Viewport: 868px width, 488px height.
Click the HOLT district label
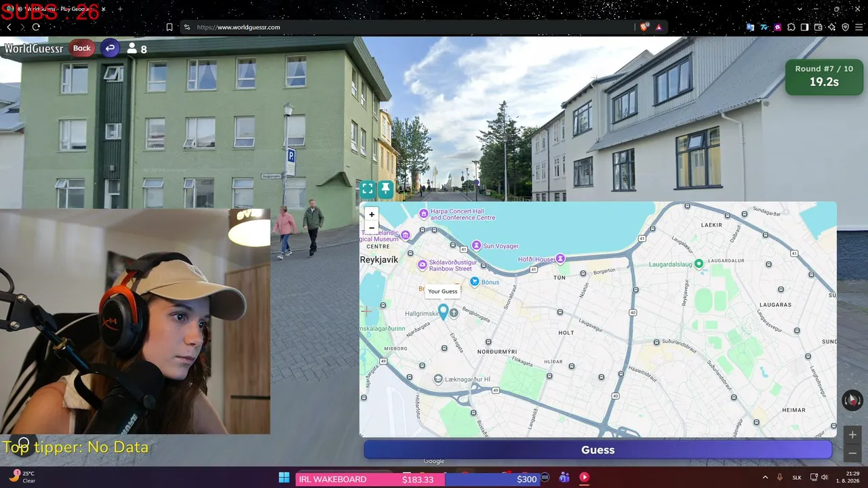pos(566,333)
